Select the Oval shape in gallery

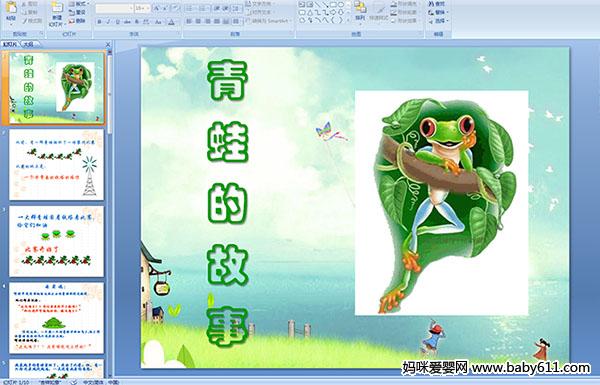[341, 4]
